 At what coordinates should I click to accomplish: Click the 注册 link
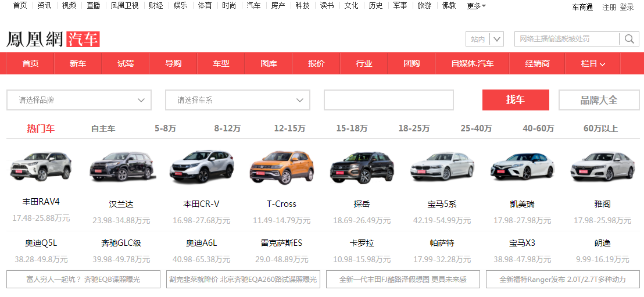tap(609, 7)
